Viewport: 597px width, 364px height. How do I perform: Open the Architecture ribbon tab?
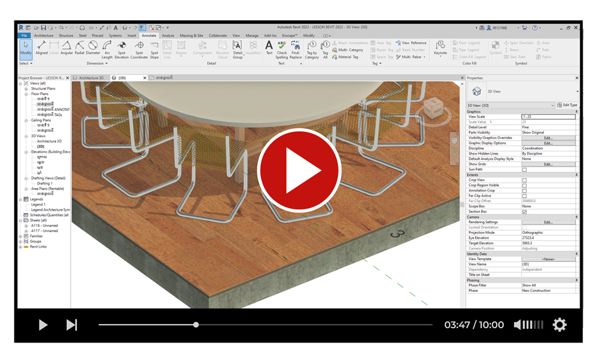pyautogui.click(x=44, y=36)
